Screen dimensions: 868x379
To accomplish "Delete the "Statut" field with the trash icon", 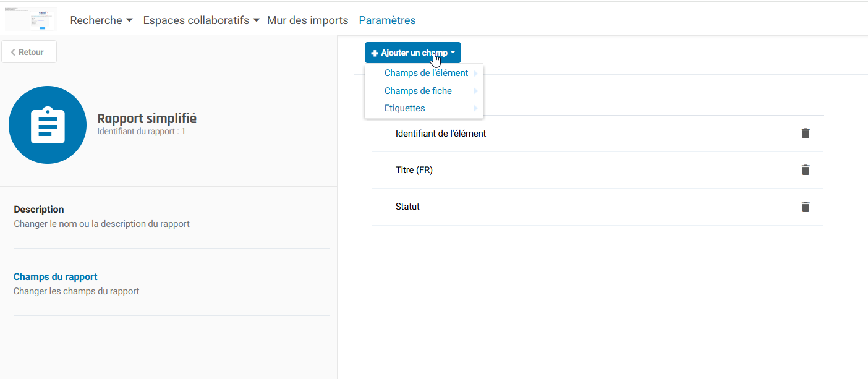I will click(x=806, y=207).
